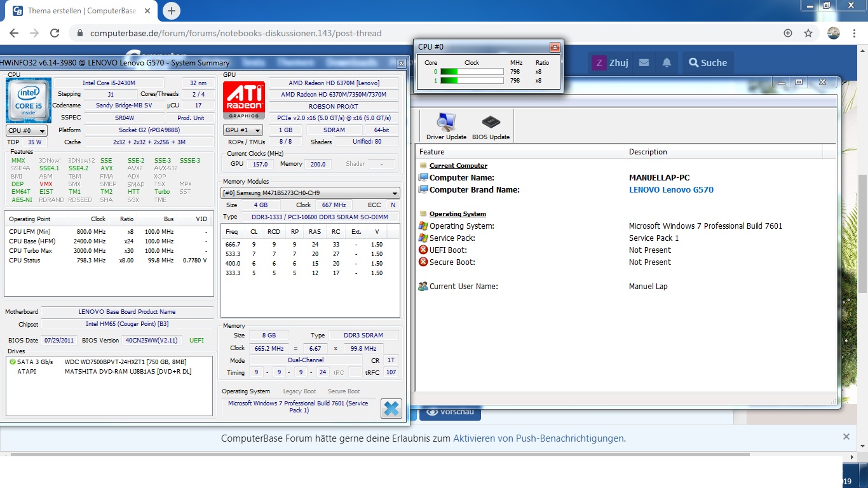This screenshot has width=868, height=488.
Task: Click the Secure Boot not present icon
Action: [423, 262]
